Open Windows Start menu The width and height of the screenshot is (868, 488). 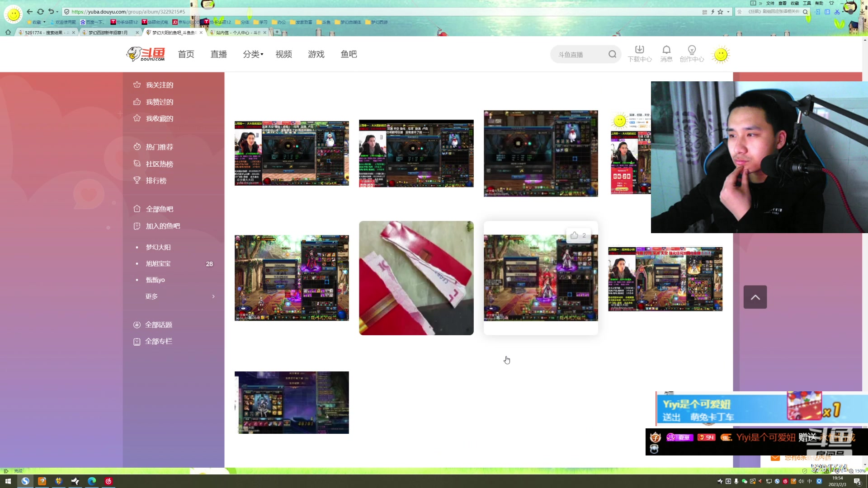point(8,481)
